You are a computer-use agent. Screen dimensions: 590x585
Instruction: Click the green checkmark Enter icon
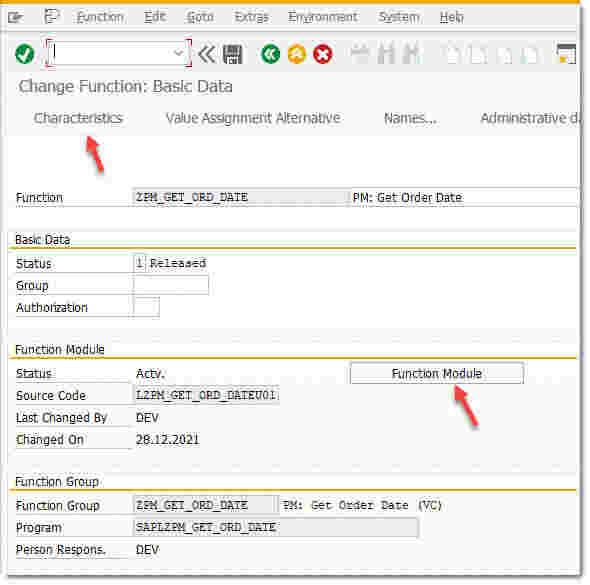pos(25,54)
